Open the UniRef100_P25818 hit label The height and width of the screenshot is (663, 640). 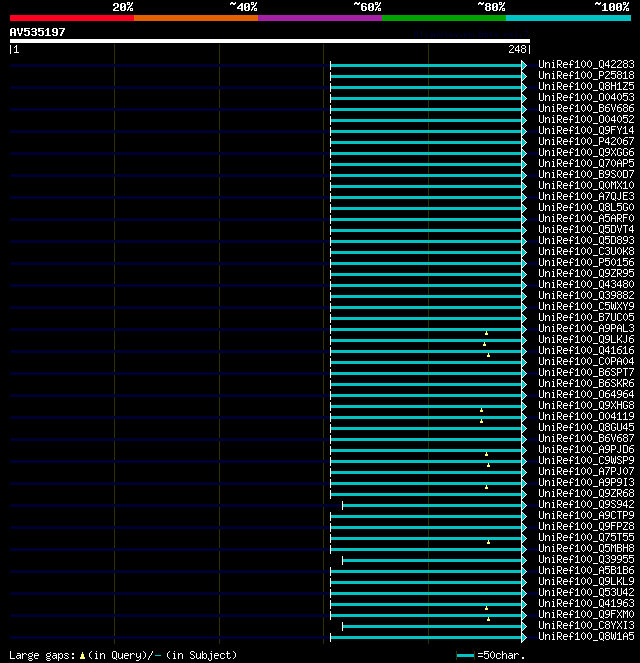(x=586, y=75)
